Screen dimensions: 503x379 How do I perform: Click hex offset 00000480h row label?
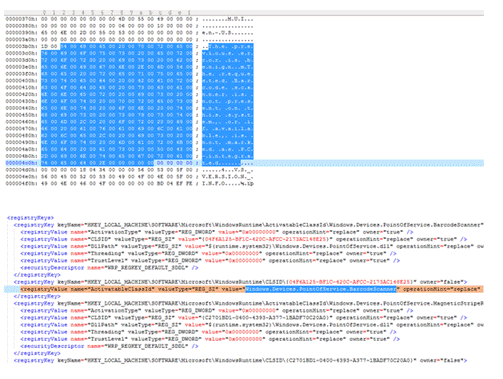[x=22, y=135]
